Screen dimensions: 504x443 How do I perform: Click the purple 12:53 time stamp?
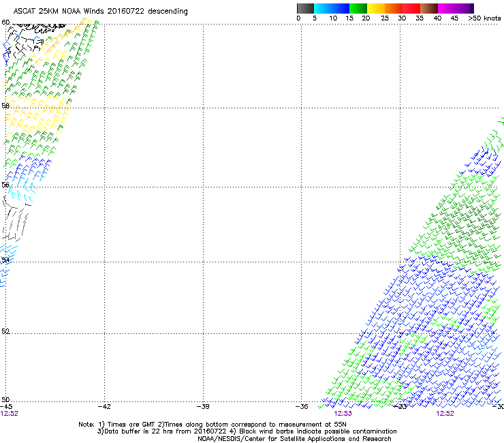tap(343, 414)
